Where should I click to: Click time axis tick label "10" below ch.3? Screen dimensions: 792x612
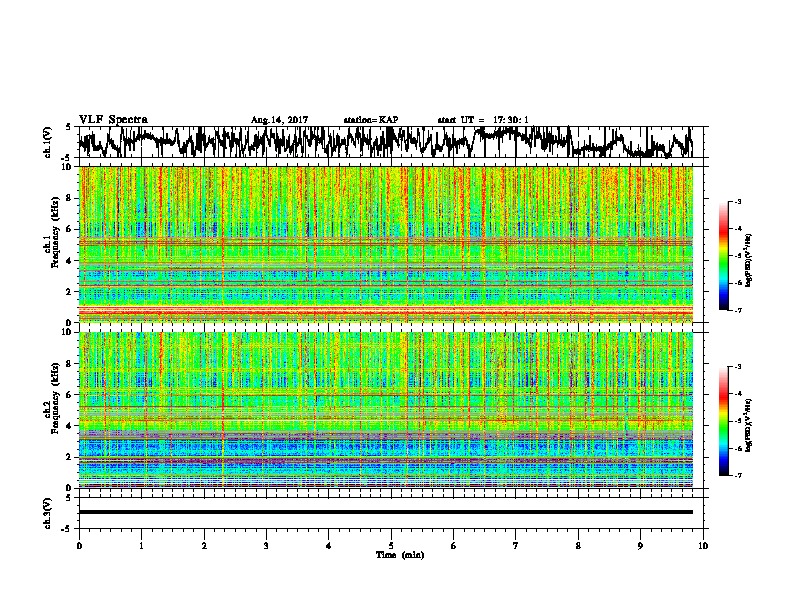(x=703, y=546)
